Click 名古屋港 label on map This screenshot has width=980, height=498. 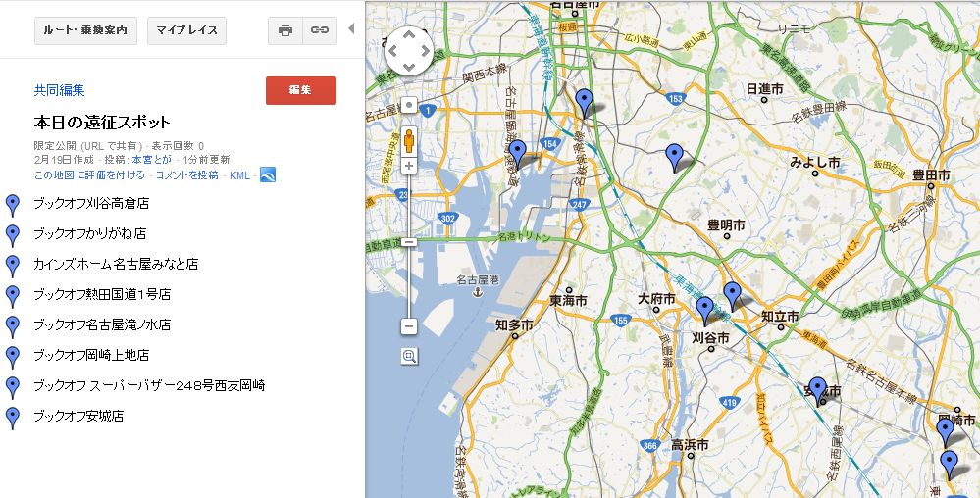(x=478, y=279)
